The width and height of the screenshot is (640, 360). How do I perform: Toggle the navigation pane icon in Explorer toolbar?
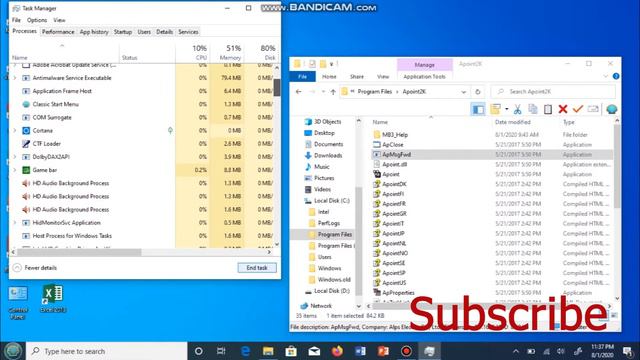tap(478, 109)
